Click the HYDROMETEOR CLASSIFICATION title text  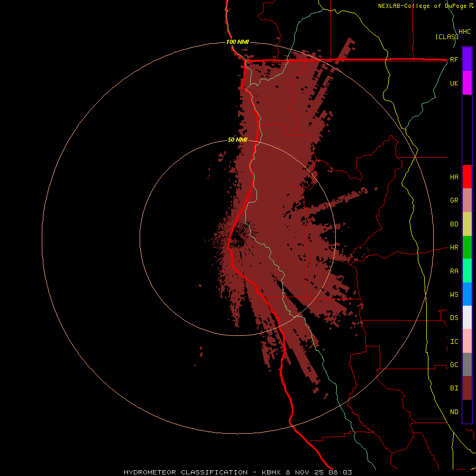[186, 472]
